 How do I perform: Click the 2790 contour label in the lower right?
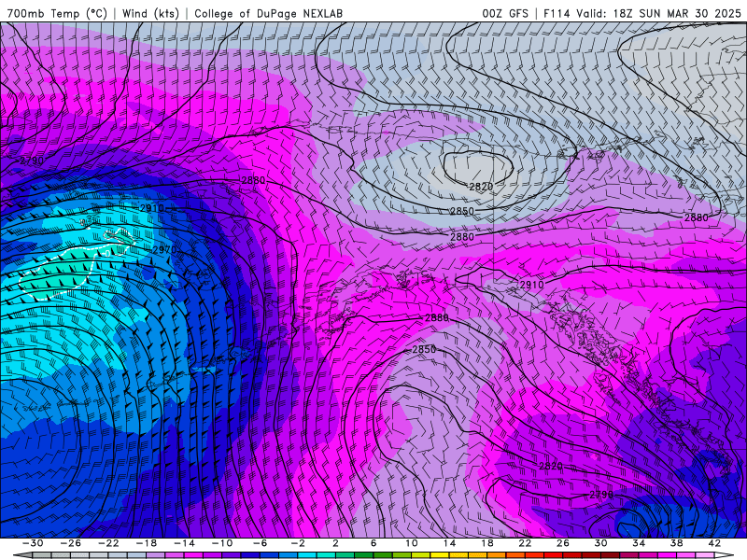tap(601, 495)
